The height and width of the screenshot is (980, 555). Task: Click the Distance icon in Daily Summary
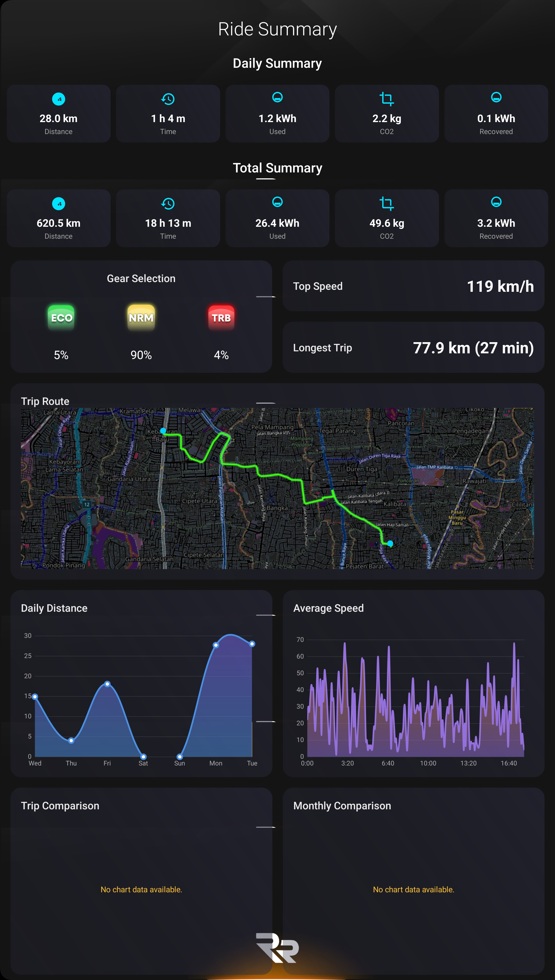58,99
